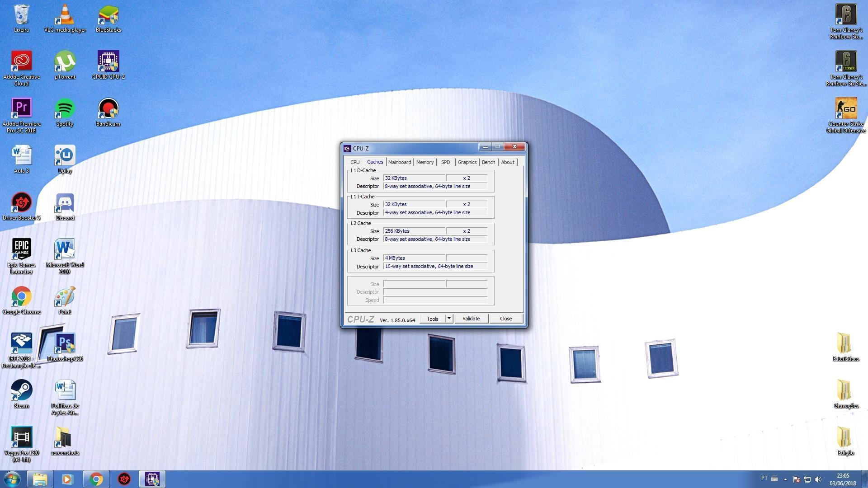Open Epic Games Launcher shortcut

21,256
